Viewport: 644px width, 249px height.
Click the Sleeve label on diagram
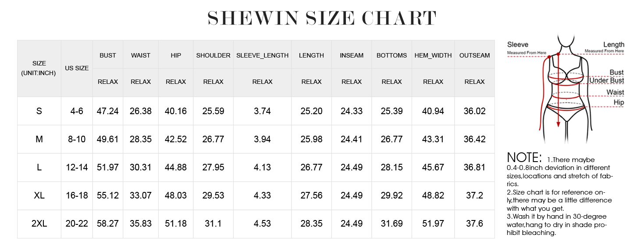[518, 44]
